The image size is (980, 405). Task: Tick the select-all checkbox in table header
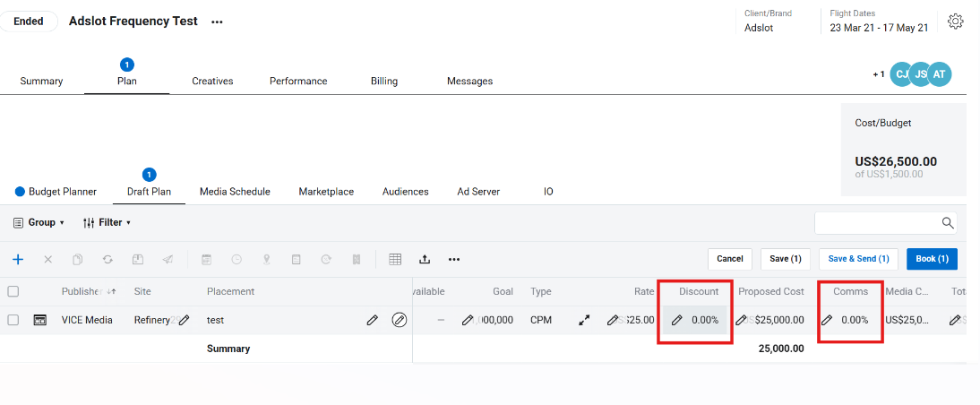tap(13, 291)
